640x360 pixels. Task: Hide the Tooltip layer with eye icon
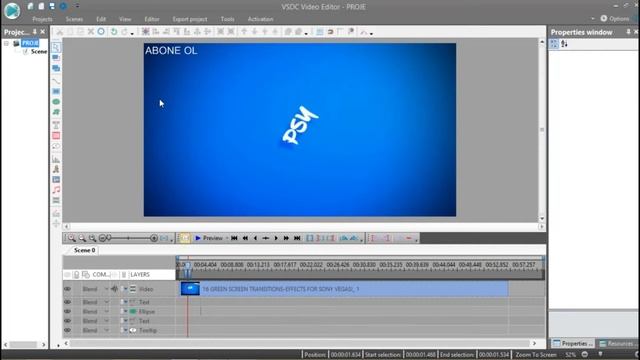click(67, 330)
